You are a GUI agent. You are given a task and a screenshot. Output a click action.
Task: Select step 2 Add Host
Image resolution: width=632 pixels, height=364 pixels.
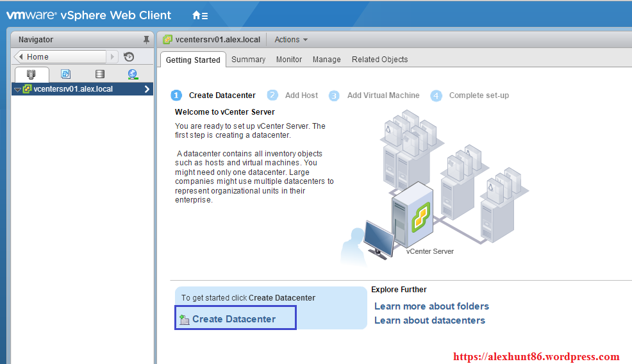point(293,95)
